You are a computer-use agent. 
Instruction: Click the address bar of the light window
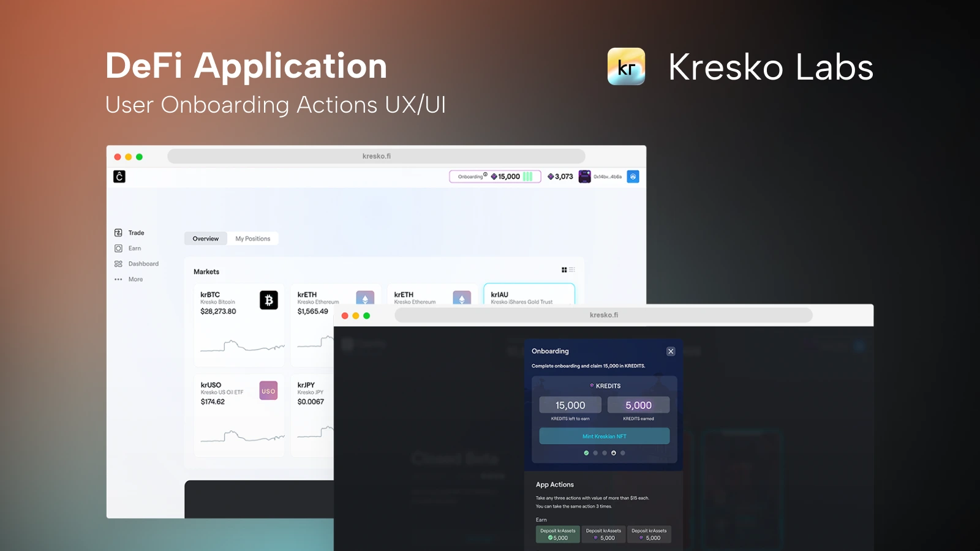click(x=376, y=156)
